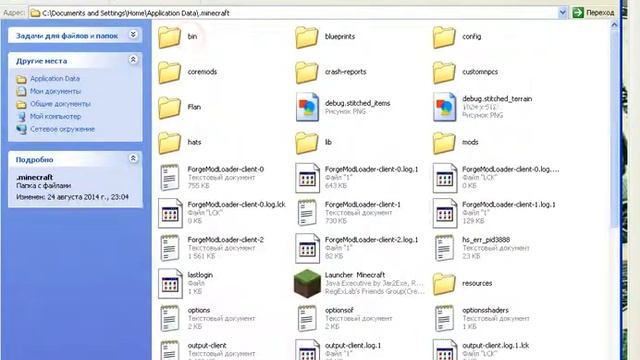Open the mods folder icon
Viewport: 640px width, 360px height.
pyautogui.click(x=444, y=142)
